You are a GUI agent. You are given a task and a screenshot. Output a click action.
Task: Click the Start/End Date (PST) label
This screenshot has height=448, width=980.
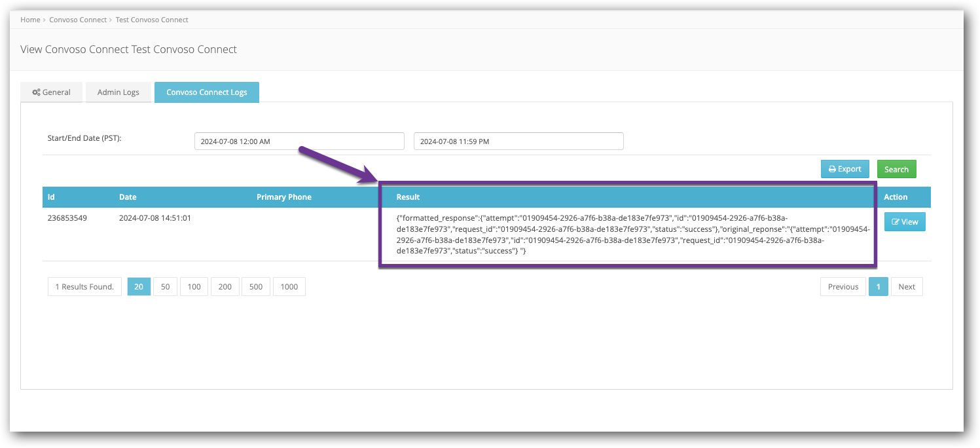point(84,138)
